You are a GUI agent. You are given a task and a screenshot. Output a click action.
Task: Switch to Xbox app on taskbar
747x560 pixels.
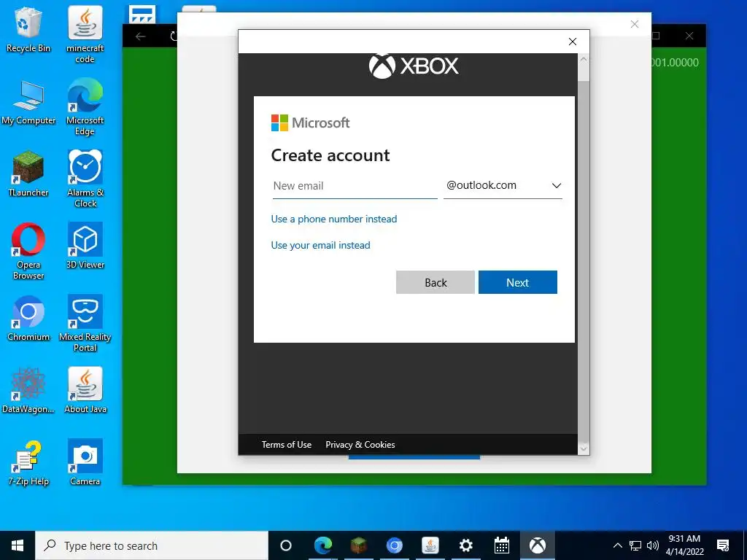coord(538,545)
